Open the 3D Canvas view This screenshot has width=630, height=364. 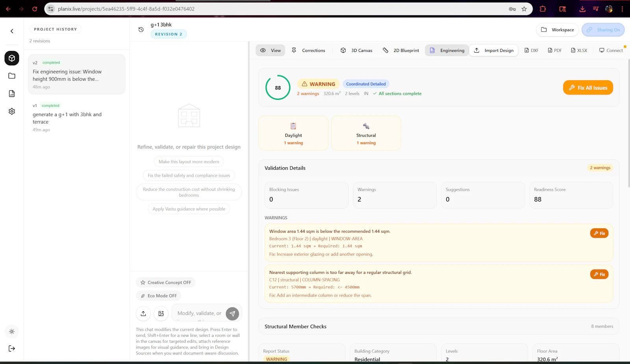pos(356,50)
